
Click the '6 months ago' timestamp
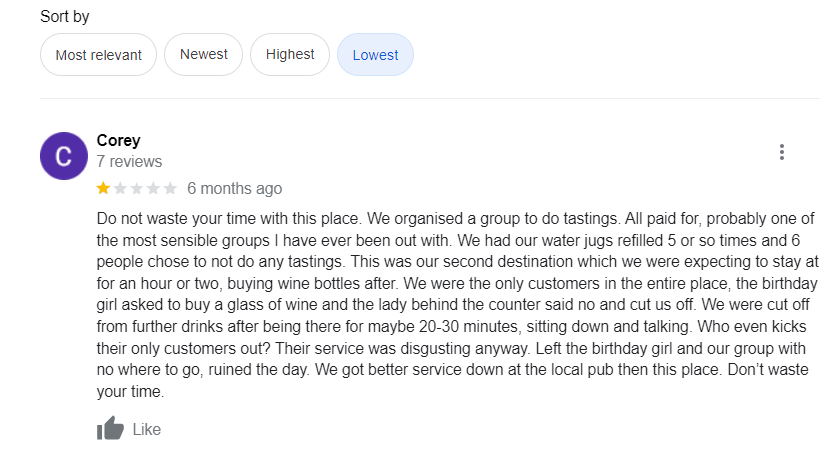click(x=234, y=188)
